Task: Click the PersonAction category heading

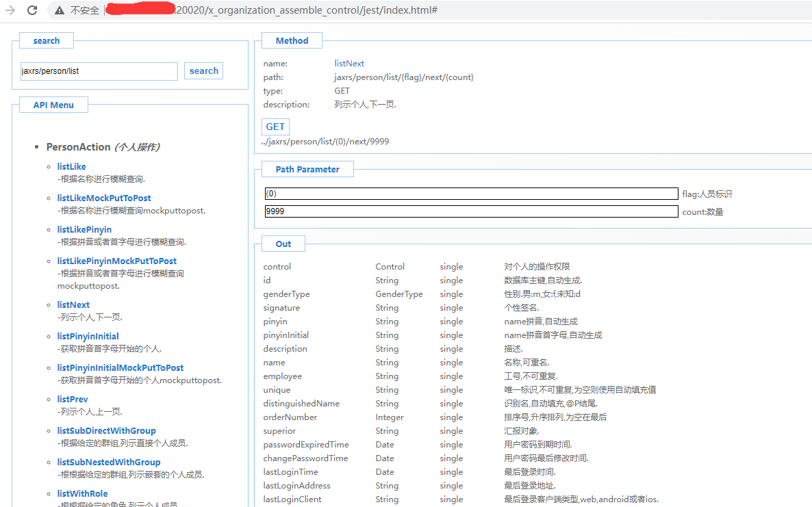Action: 78,147
